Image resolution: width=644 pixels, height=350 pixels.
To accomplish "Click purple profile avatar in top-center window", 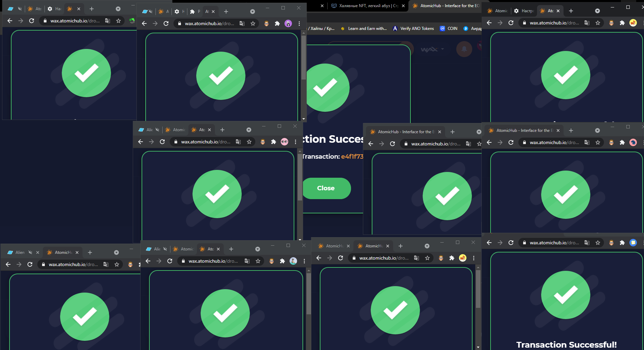I will coord(288,23).
